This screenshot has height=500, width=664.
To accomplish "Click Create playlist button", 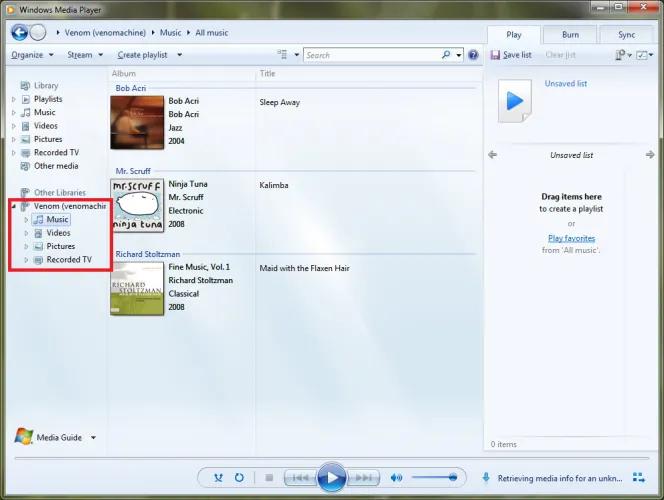I will pos(142,55).
